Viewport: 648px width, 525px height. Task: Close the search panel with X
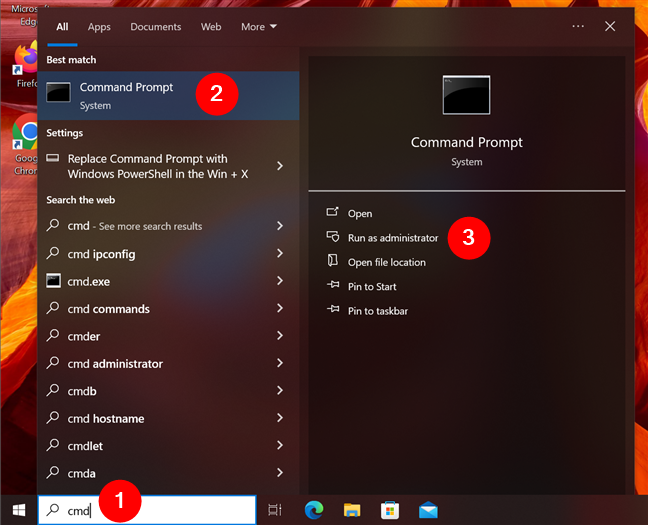click(x=610, y=26)
